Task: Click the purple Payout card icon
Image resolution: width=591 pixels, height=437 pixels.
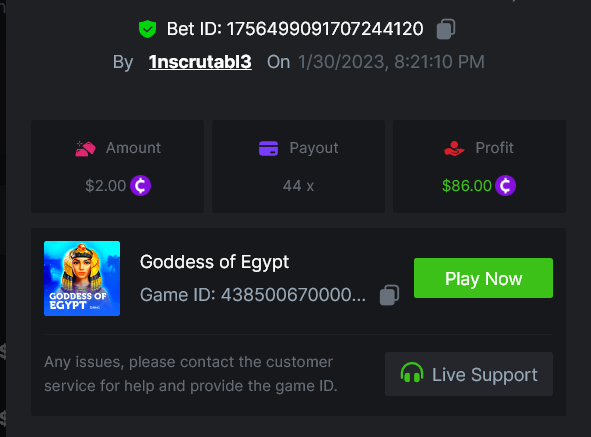Action: pyautogui.click(x=268, y=148)
